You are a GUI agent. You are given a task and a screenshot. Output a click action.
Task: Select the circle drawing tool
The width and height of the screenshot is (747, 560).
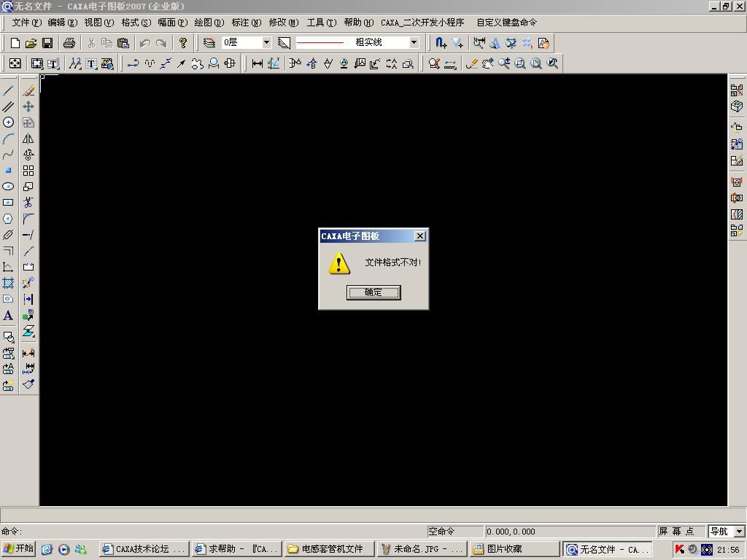(8, 122)
